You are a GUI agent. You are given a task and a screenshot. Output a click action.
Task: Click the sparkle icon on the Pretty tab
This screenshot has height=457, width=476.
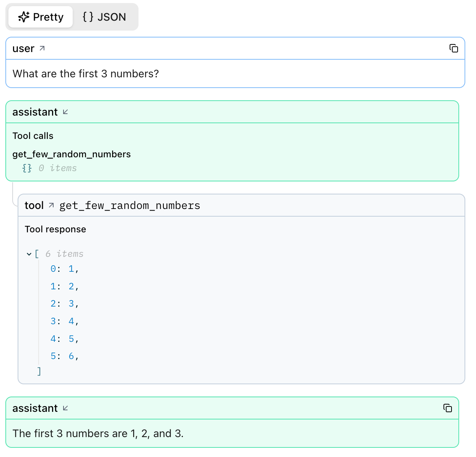click(24, 16)
